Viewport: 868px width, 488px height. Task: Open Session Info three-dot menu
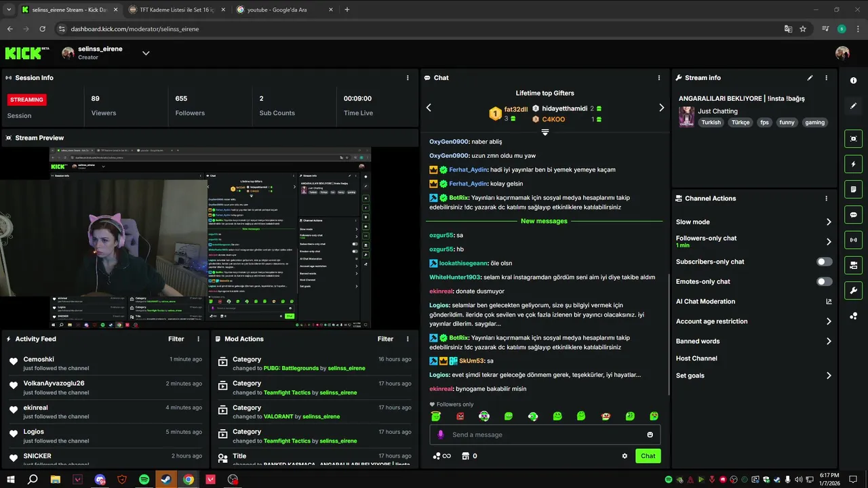(x=408, y=78)
